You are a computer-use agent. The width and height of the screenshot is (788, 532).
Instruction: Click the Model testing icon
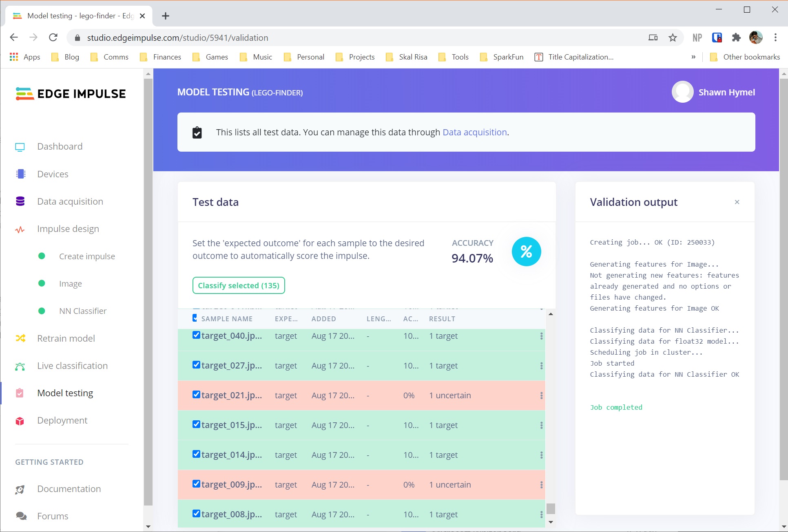point(20,393)
